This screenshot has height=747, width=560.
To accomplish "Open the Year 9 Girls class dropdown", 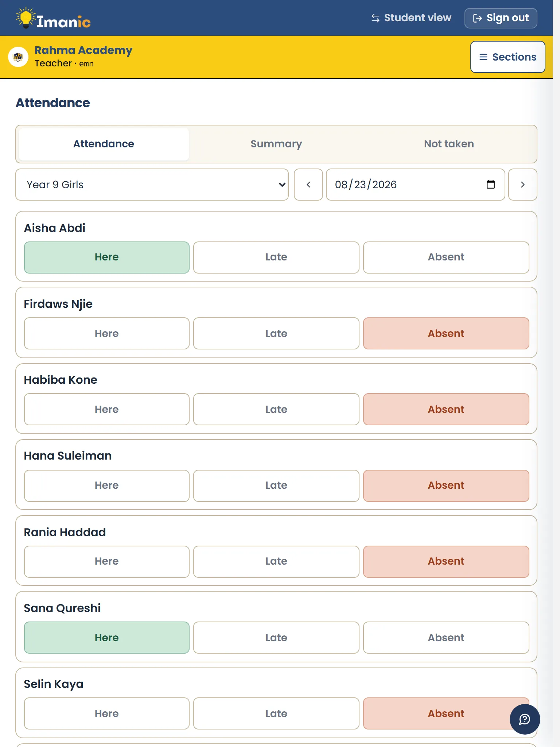I will [x=152, y=185].
